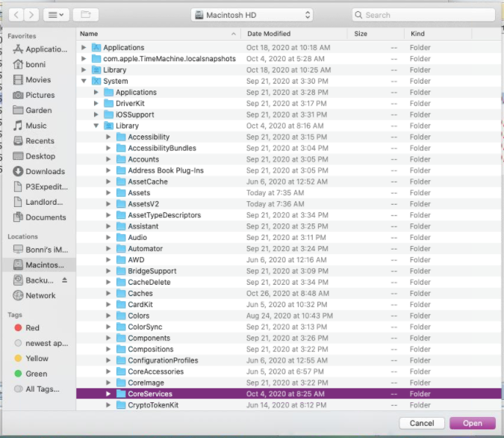Open the Macintosh HD location popup

[x=252, y=14]
